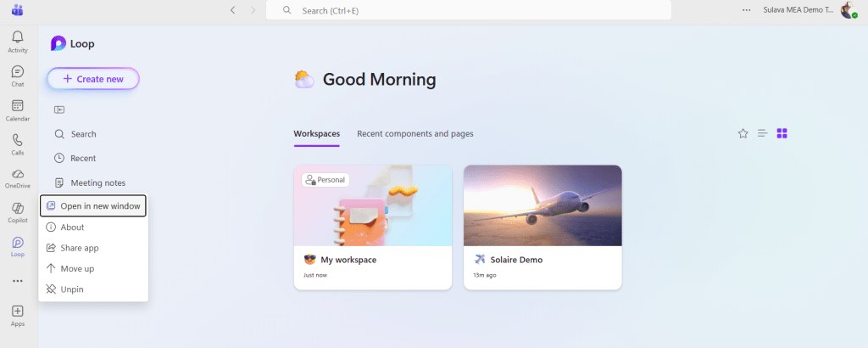
Task: Open Chat from the left rail
Action: click(18, 75)
